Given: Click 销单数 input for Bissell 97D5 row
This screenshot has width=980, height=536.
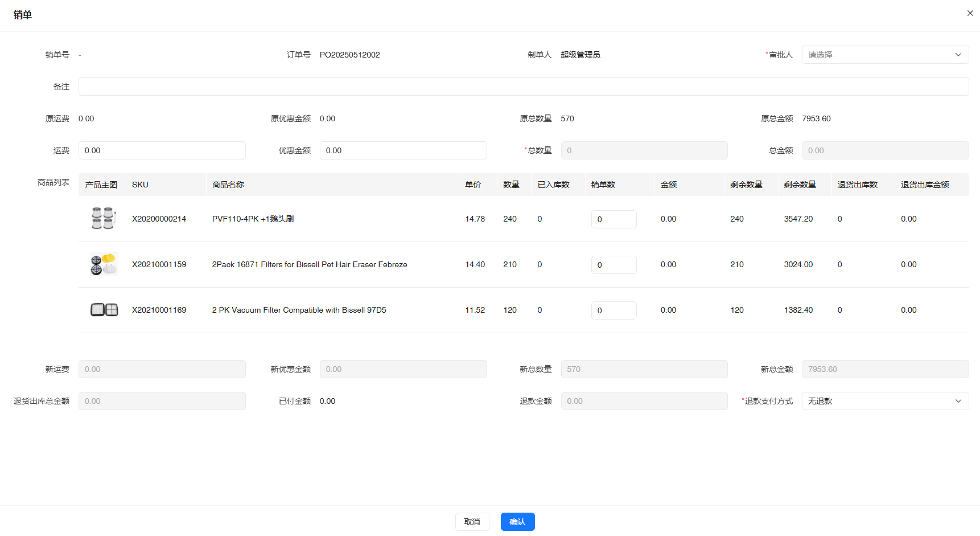Looking at the screenshot, I should point(613,310).
